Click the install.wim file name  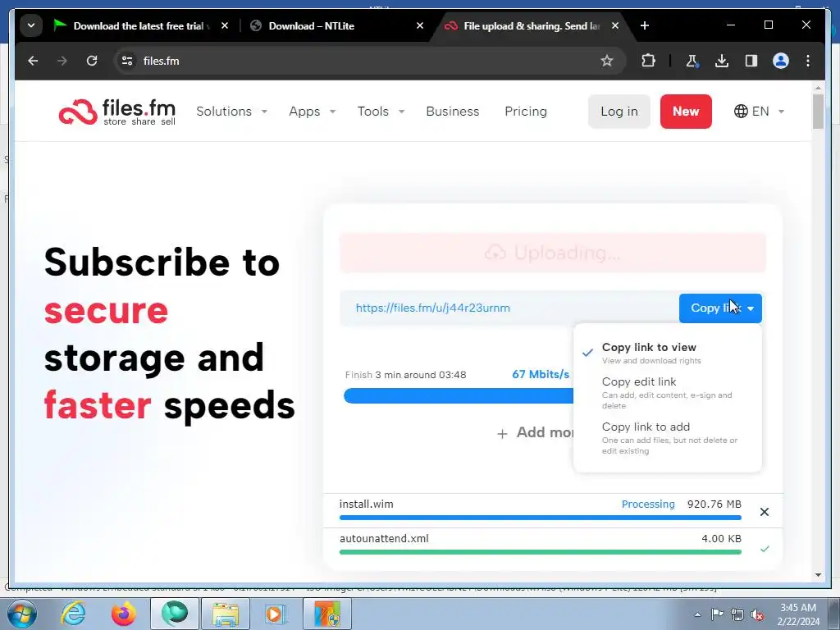tap(367, 504)
